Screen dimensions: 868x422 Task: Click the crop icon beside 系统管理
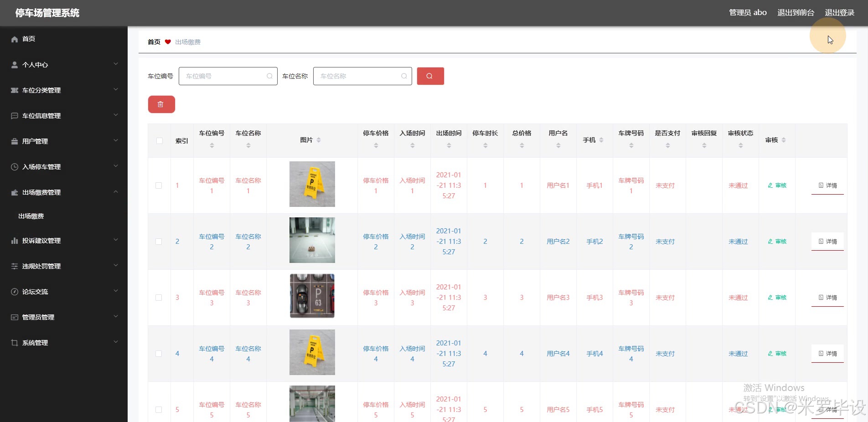(15, 343)
